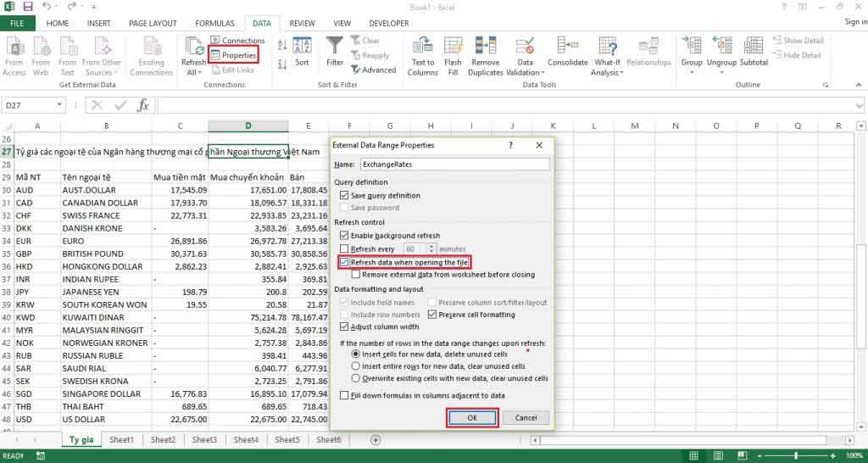
Task: Toggle Enable background refresh checkbox
Action: click(344, 236)
